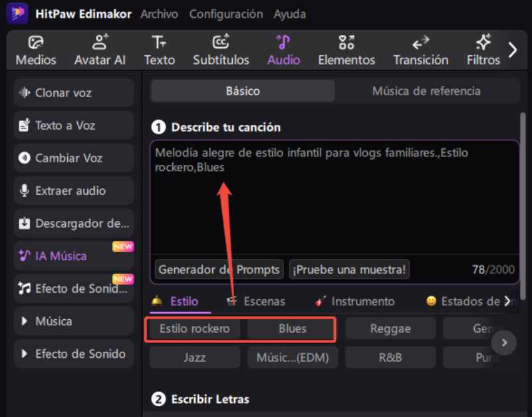Click the Describe tu canción heading
This screenshot has height=417, width=532.
pyautogui.click(x=226, y=127)
